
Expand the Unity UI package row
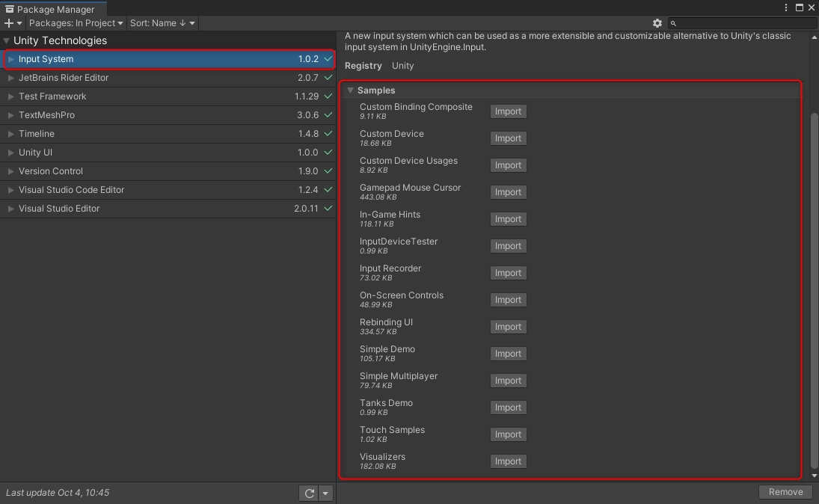pos(10,153)
